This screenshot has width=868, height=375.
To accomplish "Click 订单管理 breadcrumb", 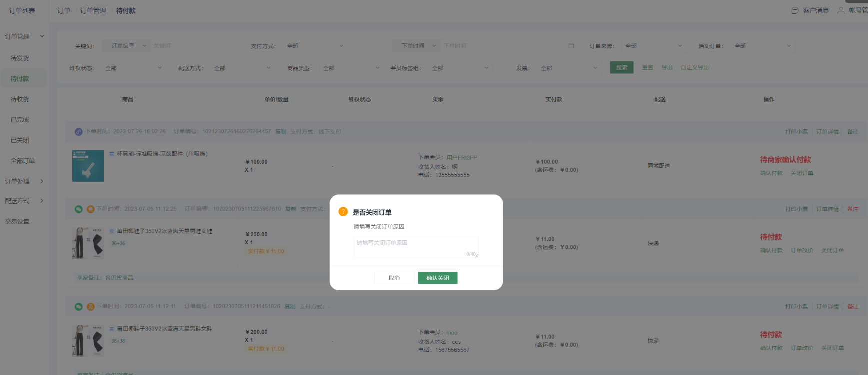I will pyautogui.click(x=93, y=11).
